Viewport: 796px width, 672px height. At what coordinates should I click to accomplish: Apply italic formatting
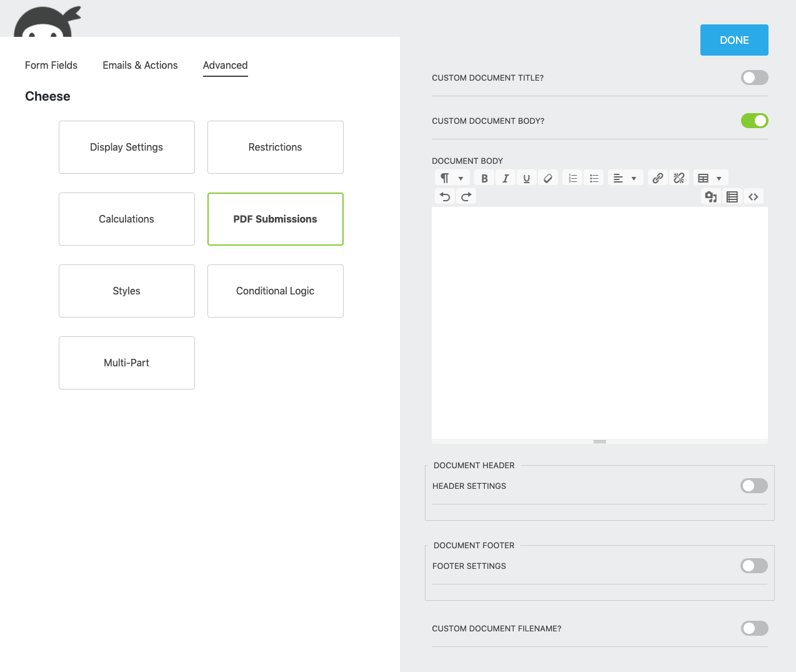click(505, 178)
